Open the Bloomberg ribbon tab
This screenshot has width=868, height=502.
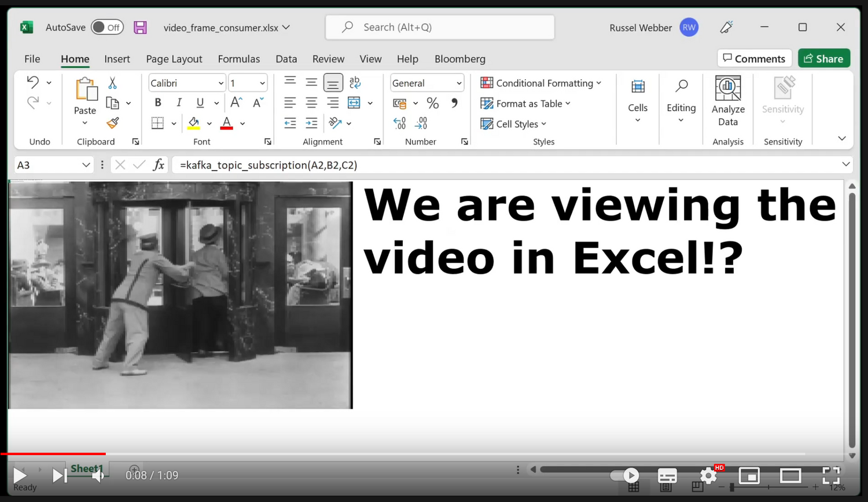(460, 58)
